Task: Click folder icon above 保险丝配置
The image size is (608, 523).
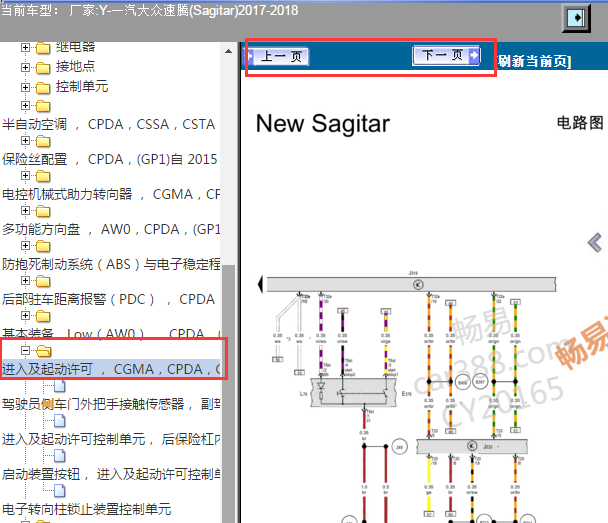Action: (x=43, y=142)
